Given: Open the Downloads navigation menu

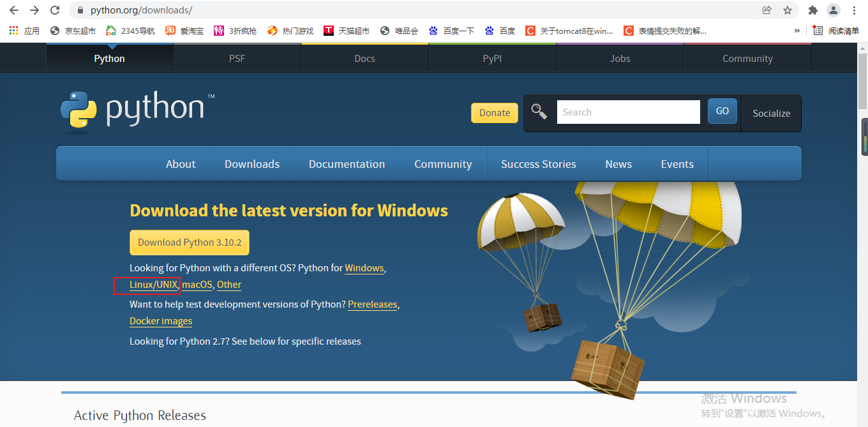Looking at the screenshot, I should (252, 164).
